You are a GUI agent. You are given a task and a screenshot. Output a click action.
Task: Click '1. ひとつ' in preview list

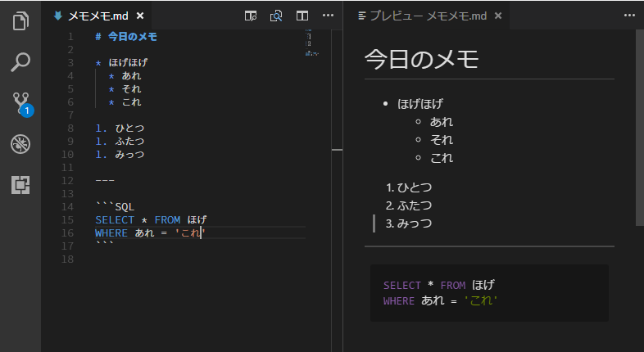pyautogui.click(x=409, y=187)
